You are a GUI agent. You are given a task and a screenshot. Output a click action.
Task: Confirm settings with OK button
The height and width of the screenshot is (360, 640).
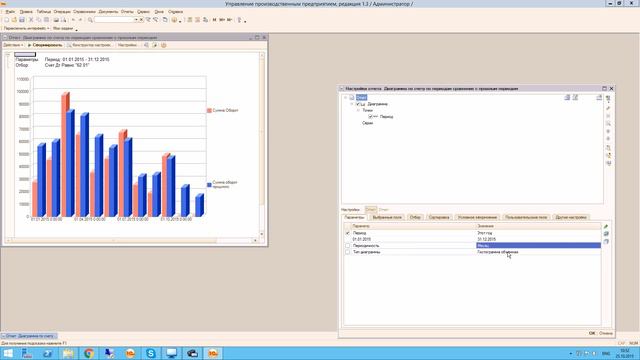[x=592, y=333]
